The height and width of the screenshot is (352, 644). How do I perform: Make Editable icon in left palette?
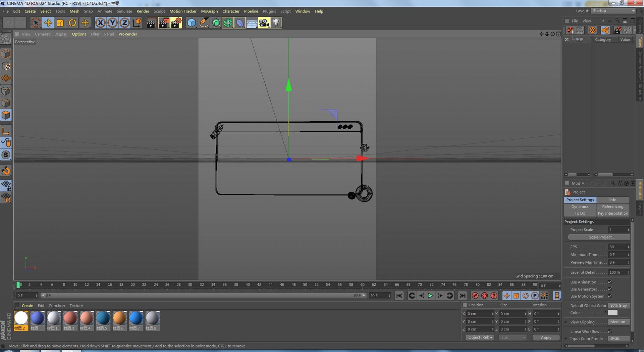[6, 39]
